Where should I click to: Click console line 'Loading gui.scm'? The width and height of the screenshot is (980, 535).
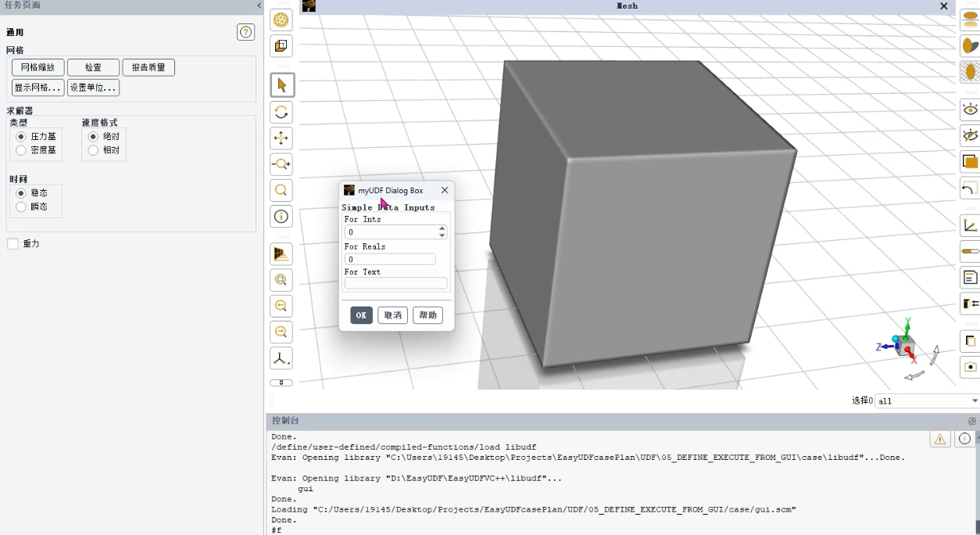pos(534,509)
